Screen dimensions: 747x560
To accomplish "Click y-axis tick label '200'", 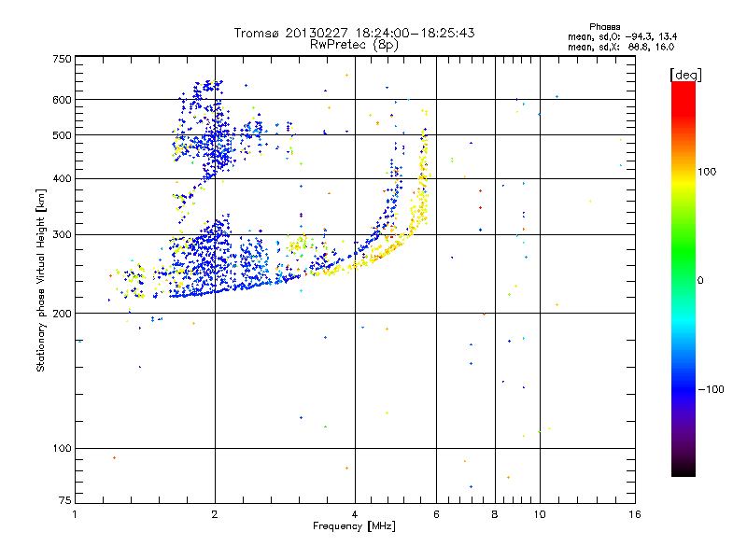I will tap(62, 314).
